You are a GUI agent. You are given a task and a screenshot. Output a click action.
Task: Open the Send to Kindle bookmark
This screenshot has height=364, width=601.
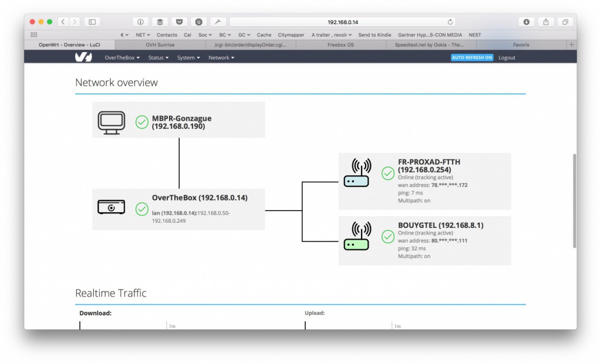(374, 35)
